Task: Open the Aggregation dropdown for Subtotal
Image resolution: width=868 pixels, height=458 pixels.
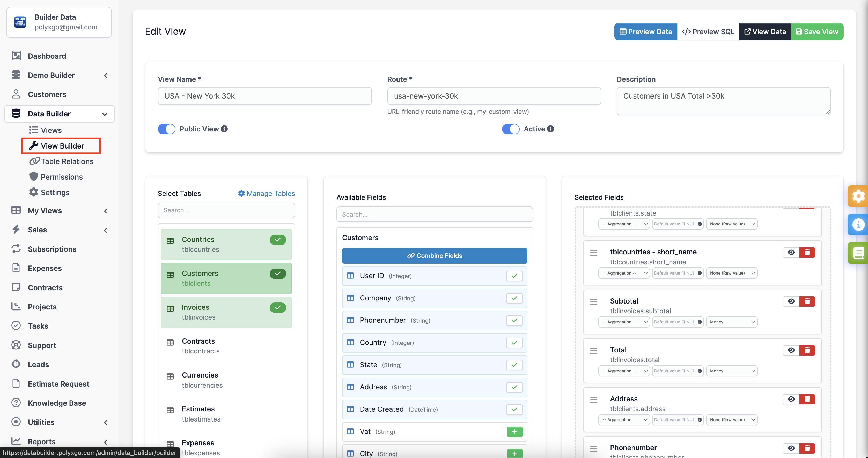Action: [624, 322]
